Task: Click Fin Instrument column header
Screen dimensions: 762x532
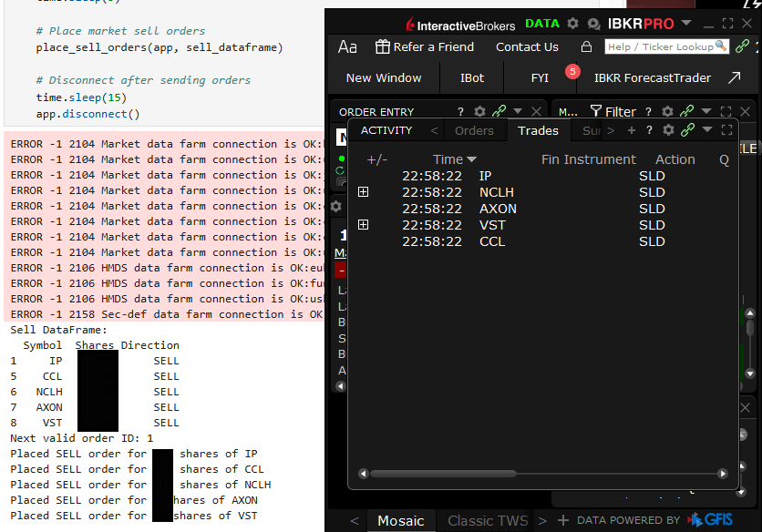Action: pos(588,159)
